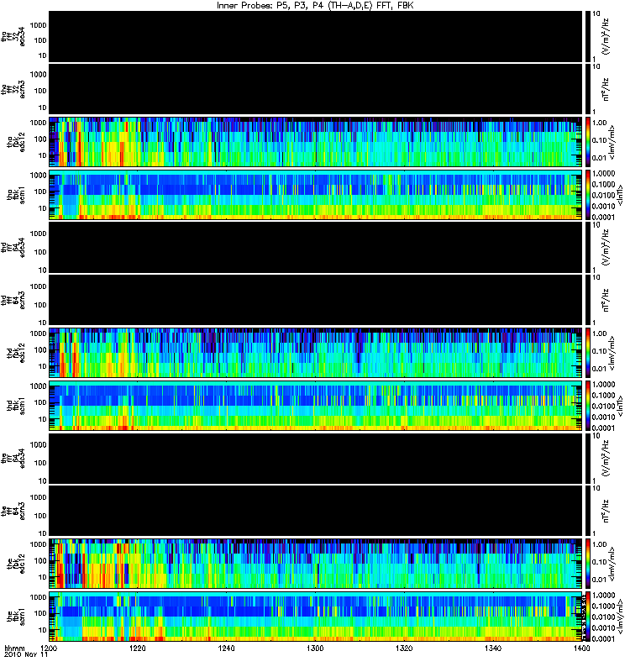Click the the fbk scm1 spectrogram panel
Screen dimensions: 630x672
coord(316,617)
